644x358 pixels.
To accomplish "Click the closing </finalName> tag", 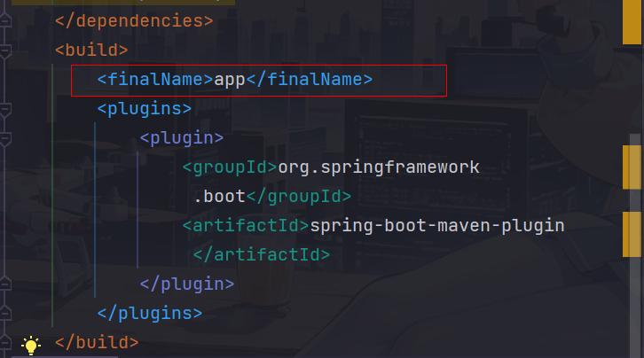I will pos(309,79).
